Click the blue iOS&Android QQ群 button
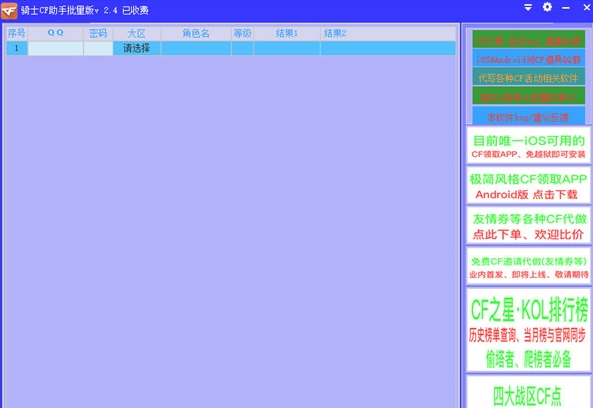593x408 pixels. [x=529, y=59]
